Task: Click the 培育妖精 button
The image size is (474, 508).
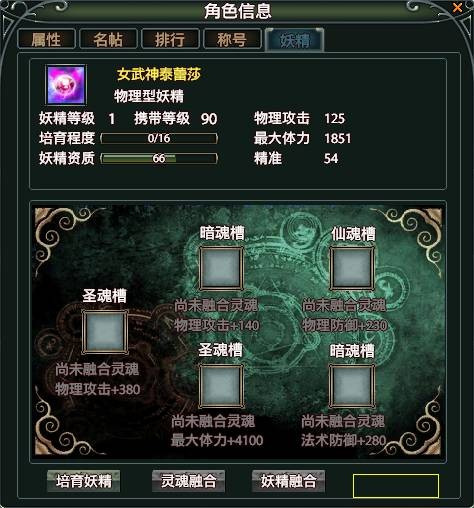Action: pos(83,481)
